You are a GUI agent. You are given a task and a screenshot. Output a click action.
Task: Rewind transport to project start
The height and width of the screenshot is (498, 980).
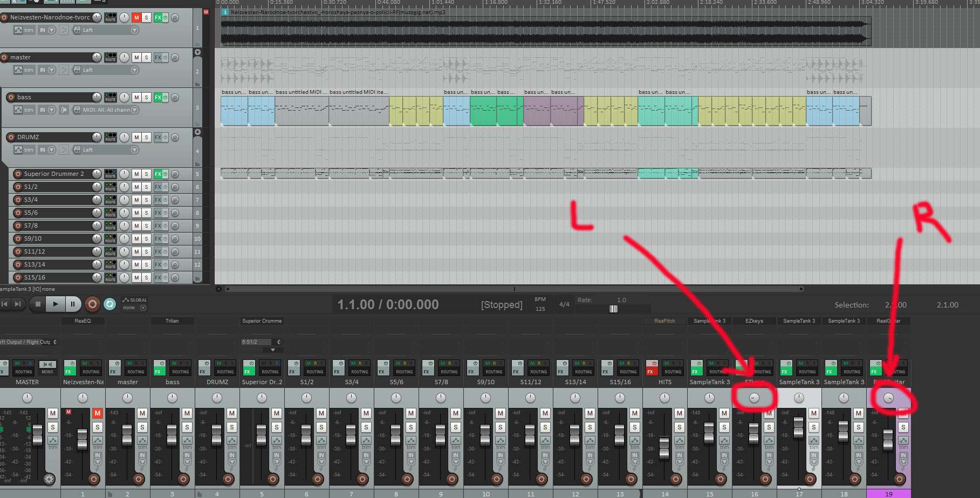5,304
